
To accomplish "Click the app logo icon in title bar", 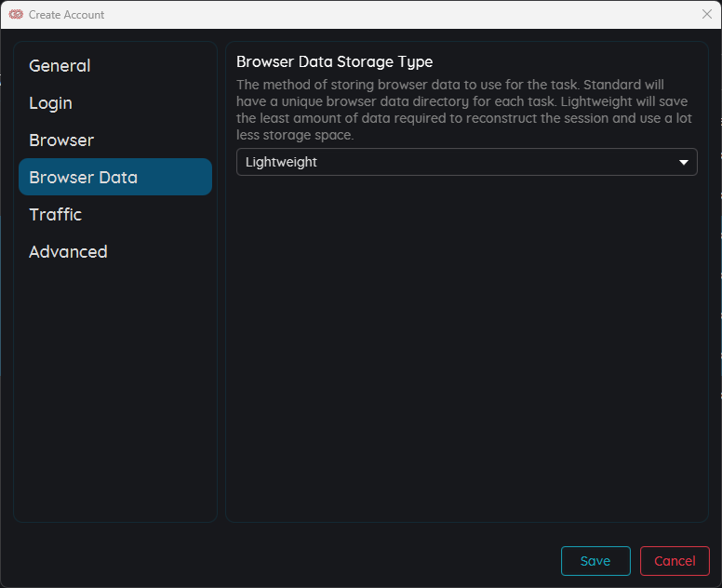I will [x=15, y=15].
